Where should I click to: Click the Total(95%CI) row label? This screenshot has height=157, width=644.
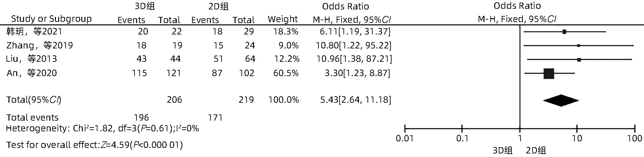[x=34, y=100]
